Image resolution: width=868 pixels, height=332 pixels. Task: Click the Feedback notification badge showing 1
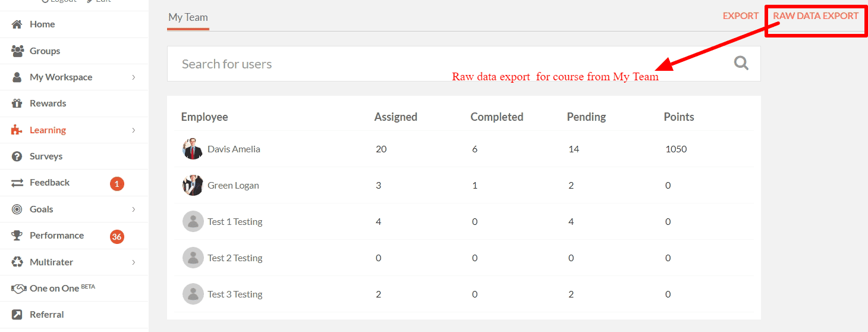[117, 184]
